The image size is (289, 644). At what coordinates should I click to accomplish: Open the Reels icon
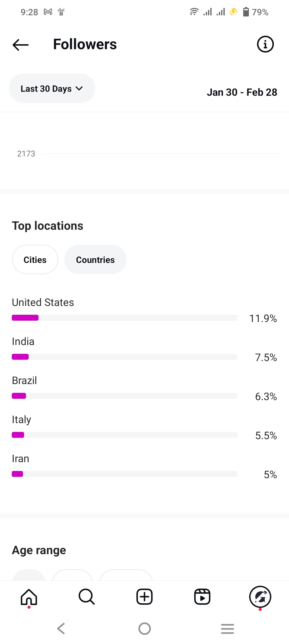202,597
